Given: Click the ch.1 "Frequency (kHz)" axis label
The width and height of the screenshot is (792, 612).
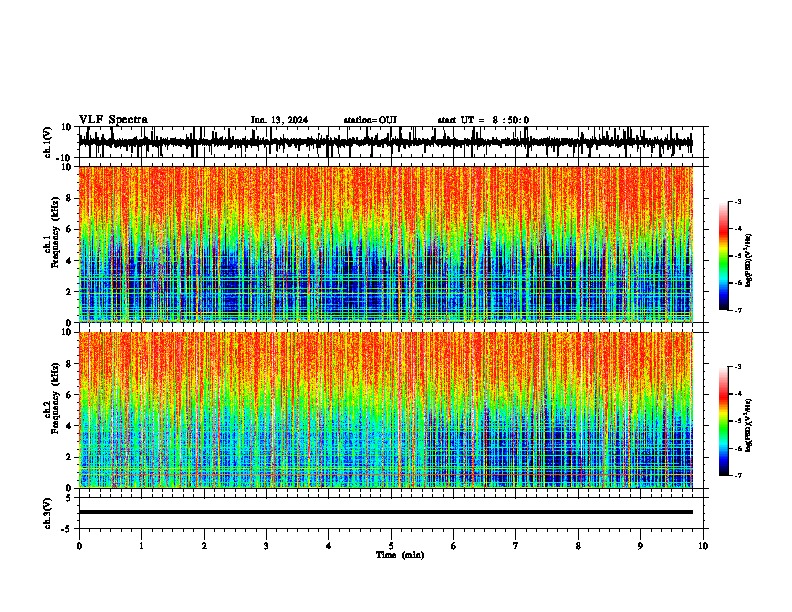Looking at the screenshot, I should point(56,233).
